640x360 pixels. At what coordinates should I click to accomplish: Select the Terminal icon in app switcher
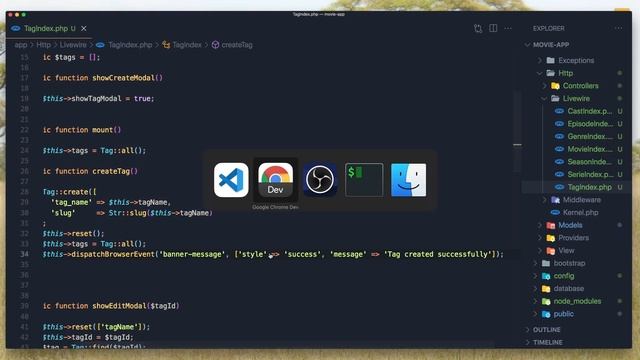pos(364,180)
